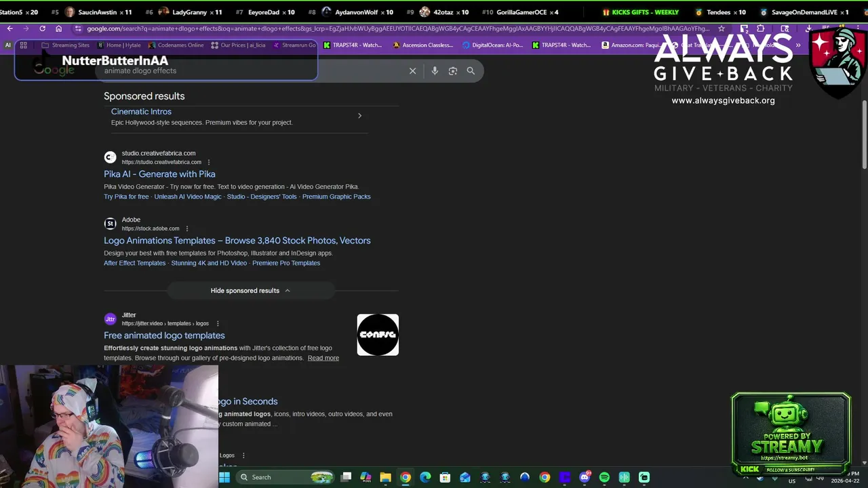Open the Our Prices | ai_licia bookmark
868x488 pixels.
[x=237, y=45]
